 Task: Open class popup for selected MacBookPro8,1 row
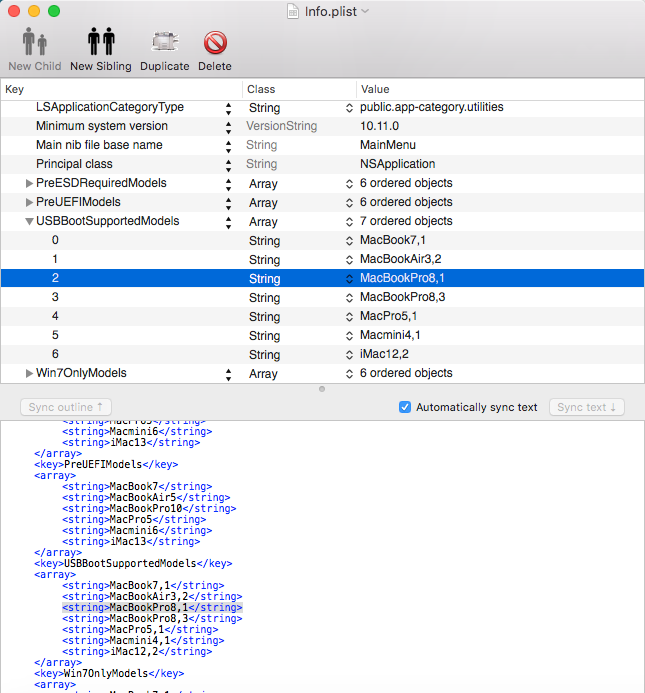coord(349,279)
